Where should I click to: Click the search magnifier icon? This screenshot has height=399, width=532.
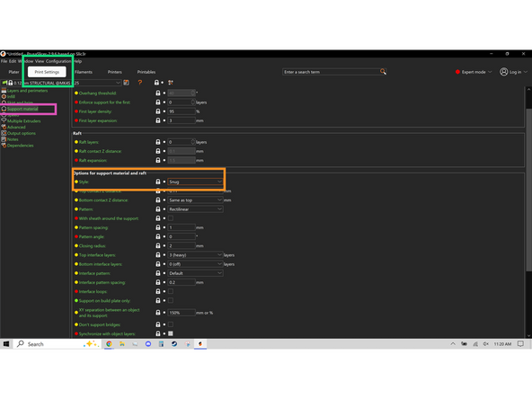pos(383,72)
